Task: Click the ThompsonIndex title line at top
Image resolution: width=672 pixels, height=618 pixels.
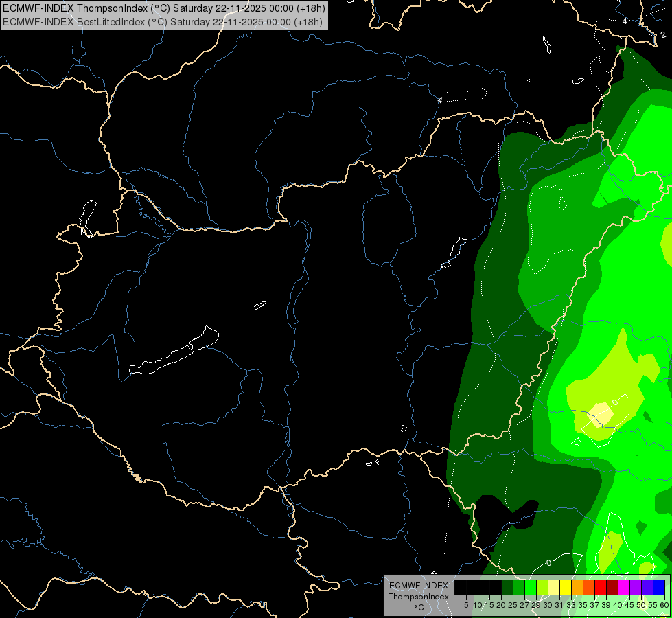Action: (164, 8)
